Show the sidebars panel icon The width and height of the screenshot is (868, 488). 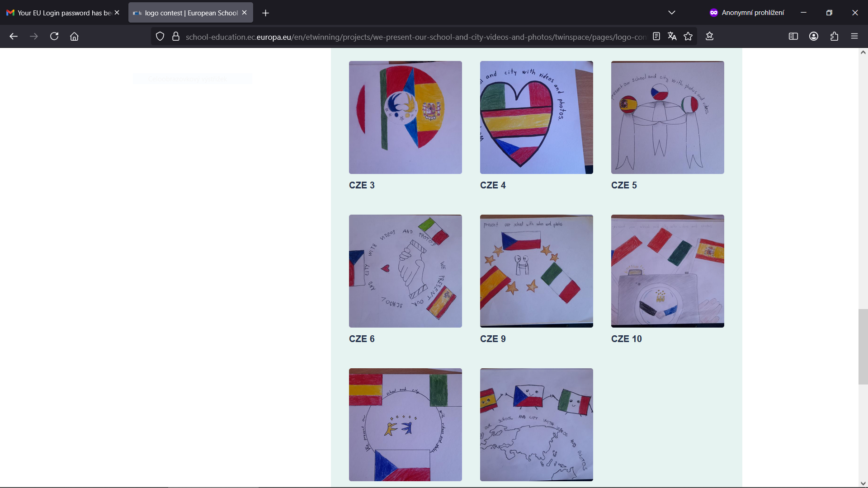[793, 37]
